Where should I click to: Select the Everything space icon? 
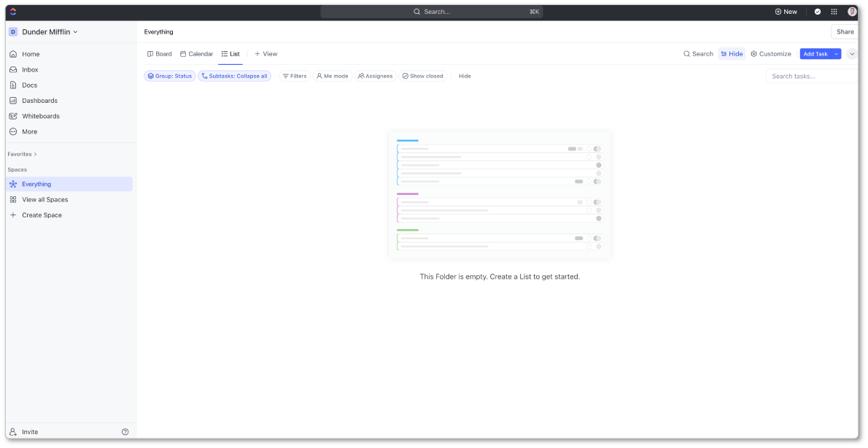[12, 184]
